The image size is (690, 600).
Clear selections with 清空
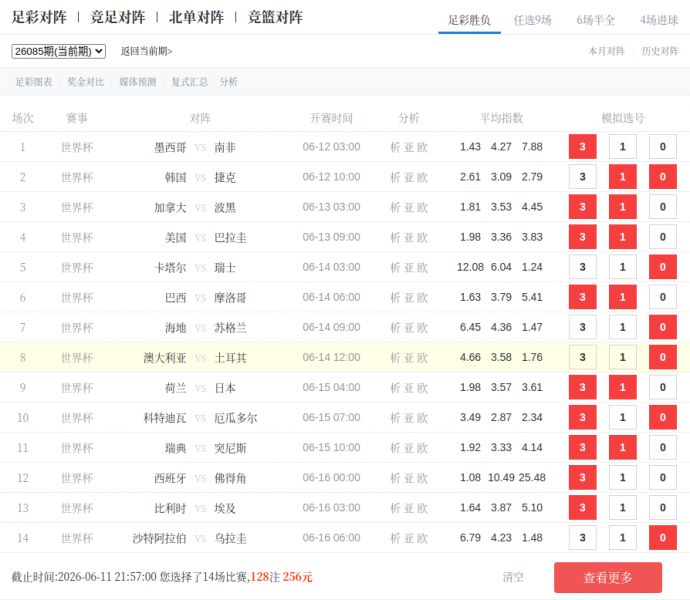click(513, 577)
